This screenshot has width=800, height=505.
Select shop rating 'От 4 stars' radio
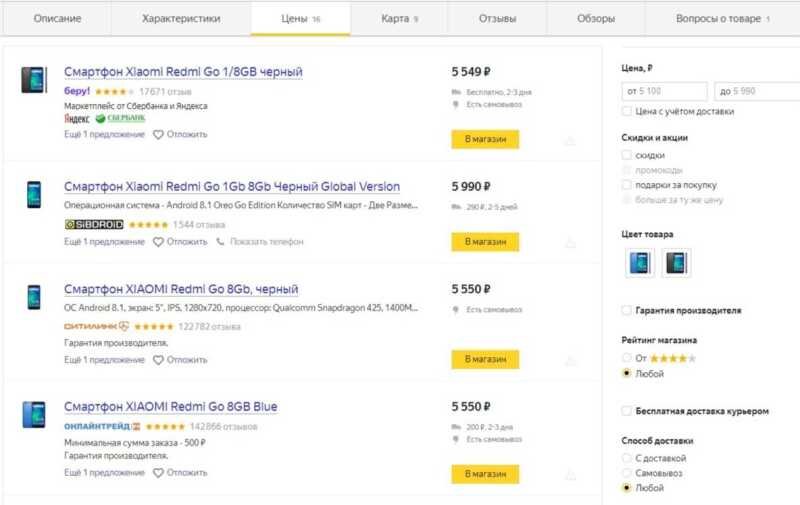tap(627, 358)
